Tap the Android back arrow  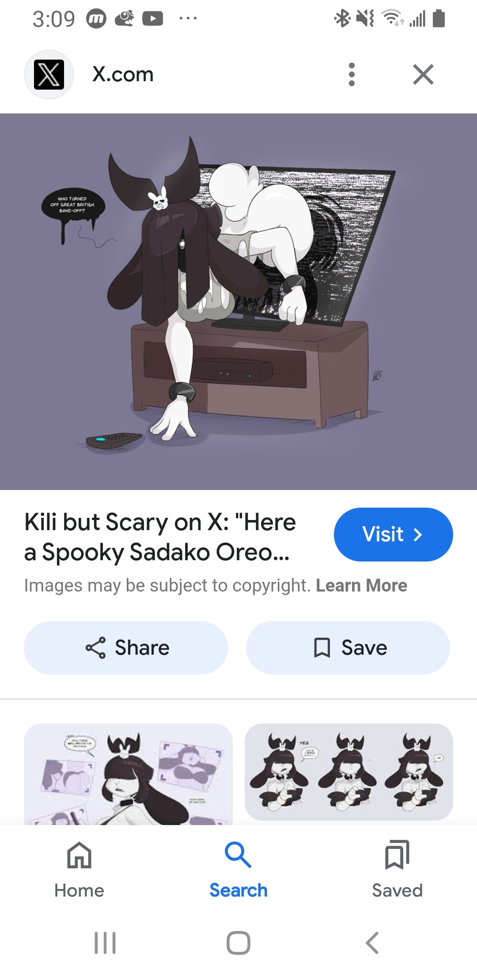pyautogui.click(x=372, y=943)
